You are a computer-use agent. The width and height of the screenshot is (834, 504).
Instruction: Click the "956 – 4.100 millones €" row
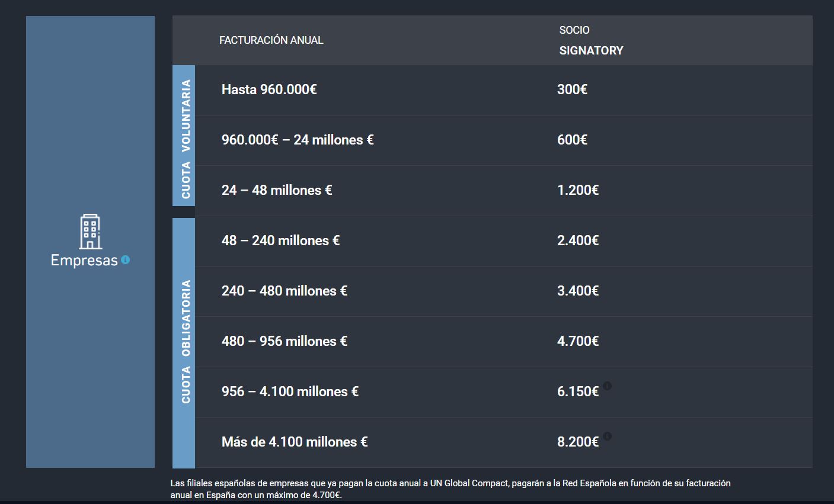(290, 391)
